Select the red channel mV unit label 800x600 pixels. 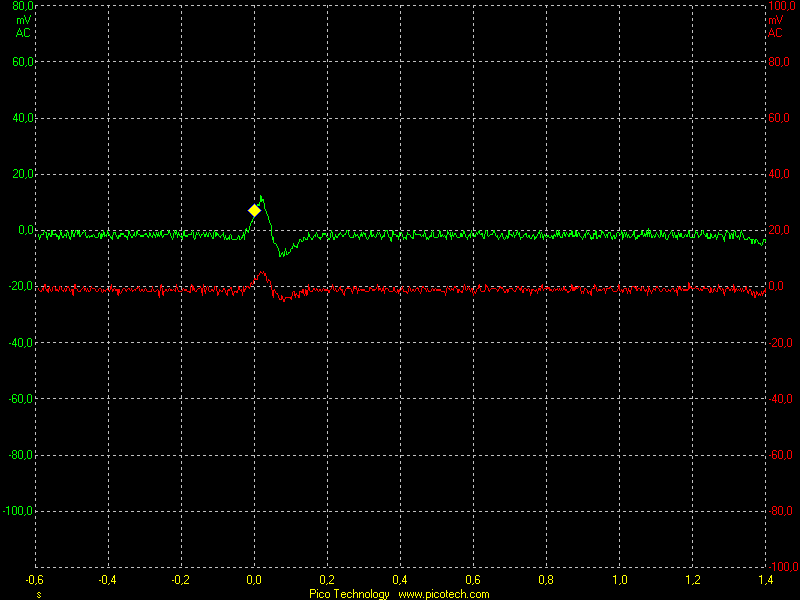[775, 19]
